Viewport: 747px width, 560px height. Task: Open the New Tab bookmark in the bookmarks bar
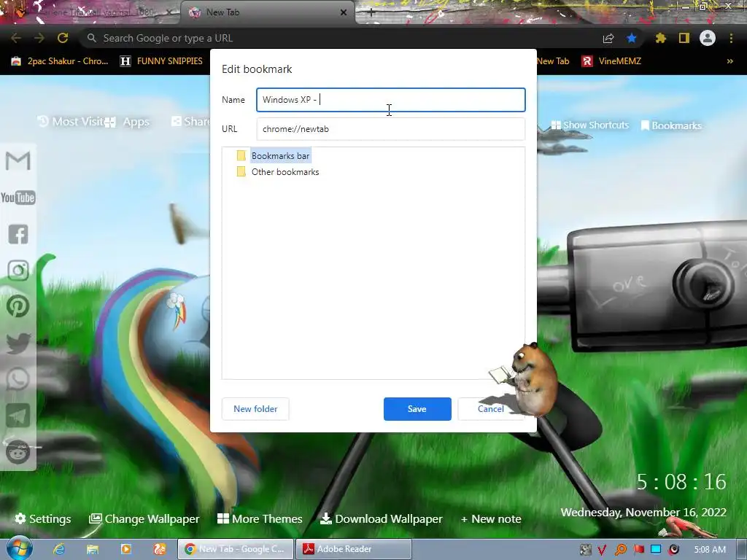coord(553,61)
